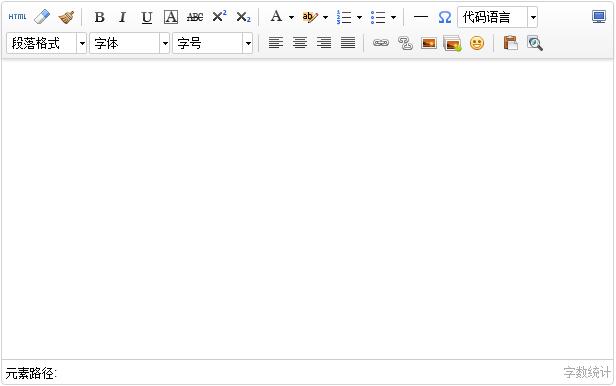
Task: Select the format painter brush
Action: [x=66, y=17]
